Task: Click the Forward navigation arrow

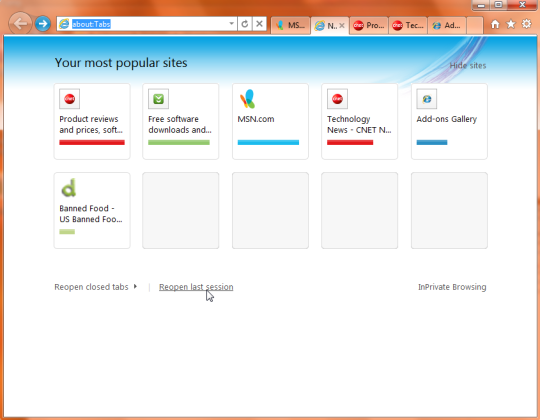Action: tap(43, 24)
